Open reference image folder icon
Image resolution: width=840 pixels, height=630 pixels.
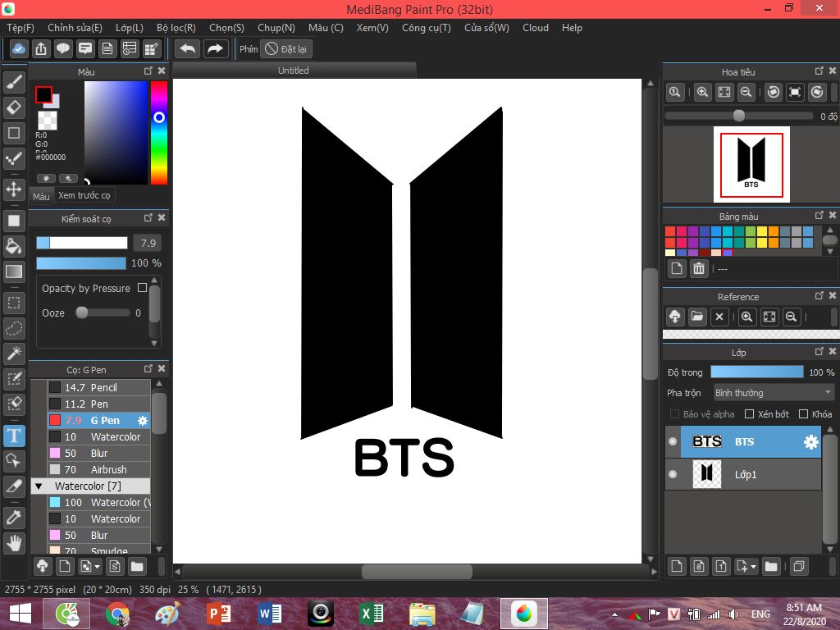coord(697,317)
